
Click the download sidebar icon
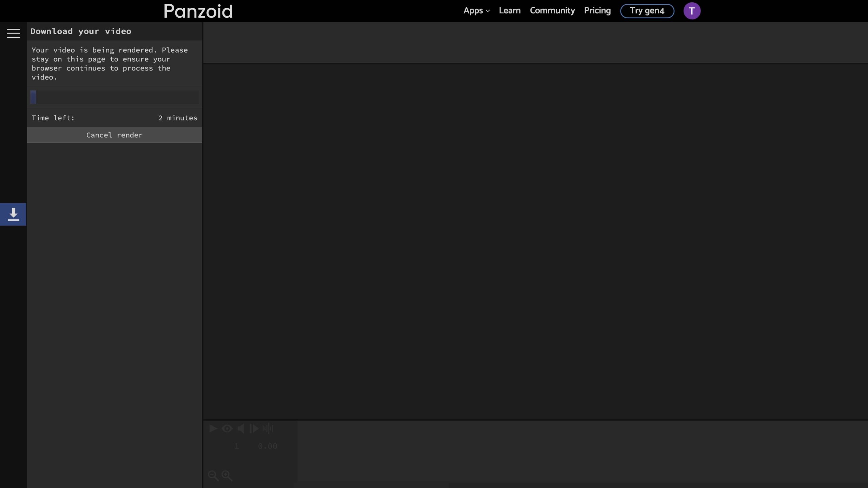click(13, 214)
